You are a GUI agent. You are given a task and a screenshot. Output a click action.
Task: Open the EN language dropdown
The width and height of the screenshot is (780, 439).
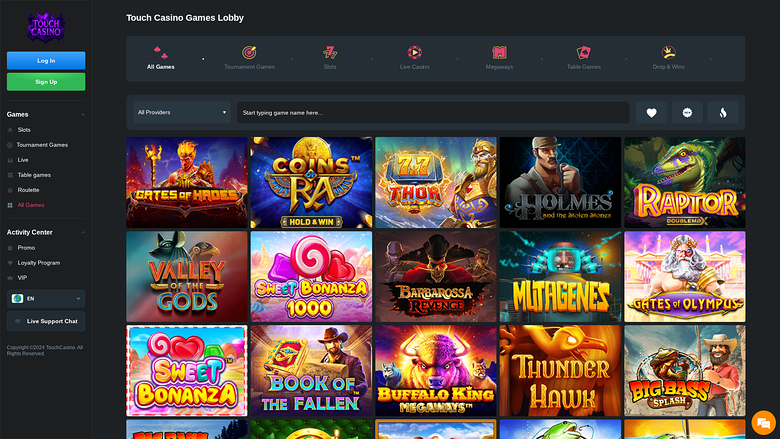tap(46, 298)
